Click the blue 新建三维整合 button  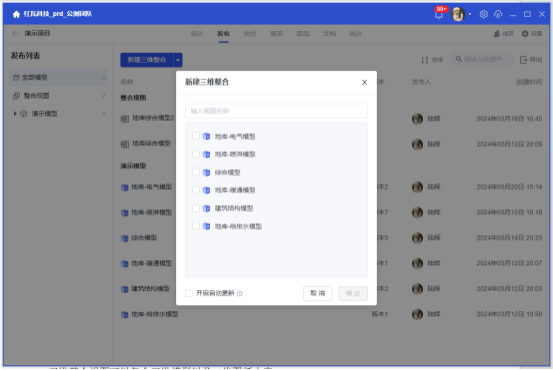click(x=147, y=60)
